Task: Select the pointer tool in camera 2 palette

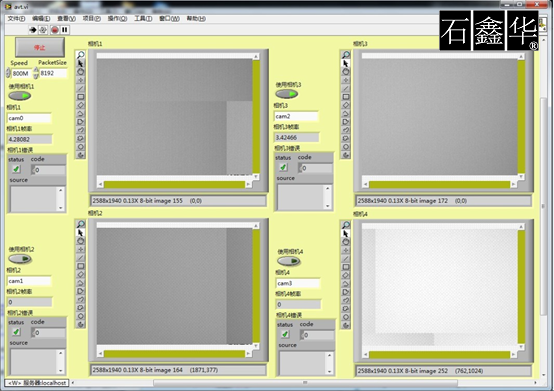Action: pyautogui.click(x=81, y=233)
